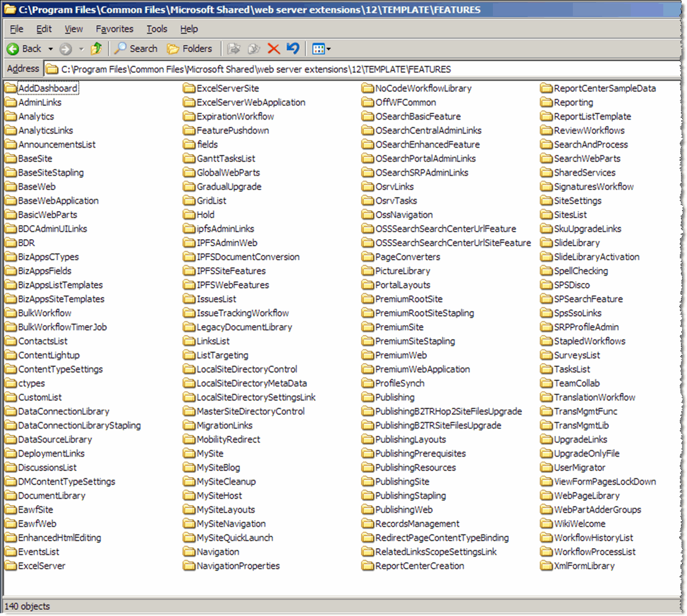Select the RecordsManagement folder name
687x616 pixels.
pyautogui.click(x=417, y=524)
